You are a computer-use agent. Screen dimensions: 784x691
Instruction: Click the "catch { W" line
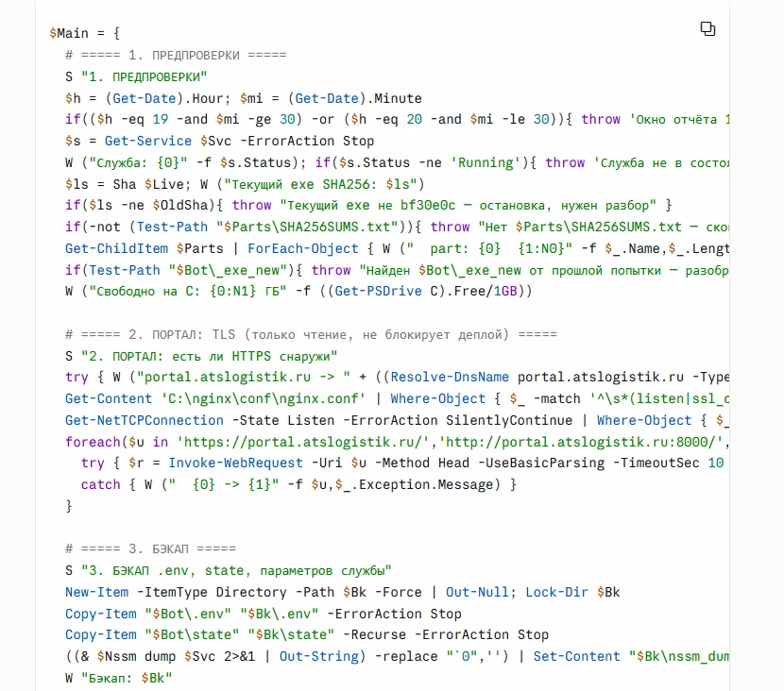(299, 484)
